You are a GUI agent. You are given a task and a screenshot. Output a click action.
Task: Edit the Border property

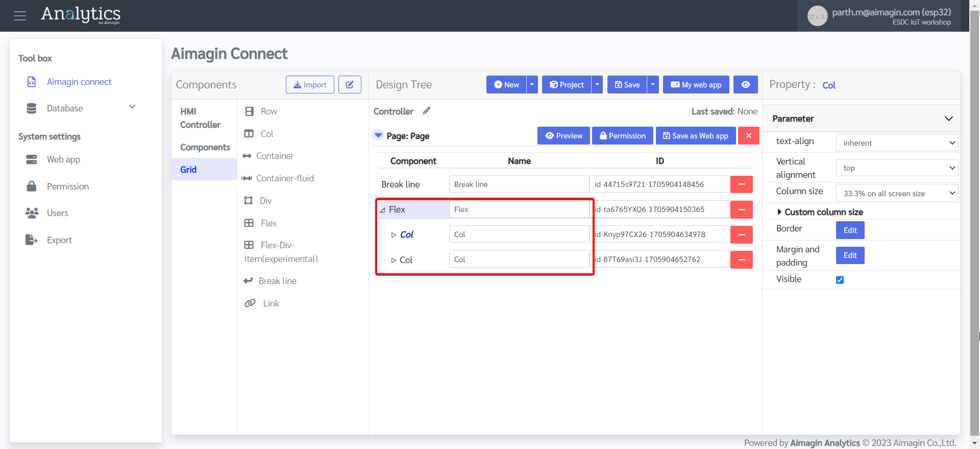(x=850, y=230)
